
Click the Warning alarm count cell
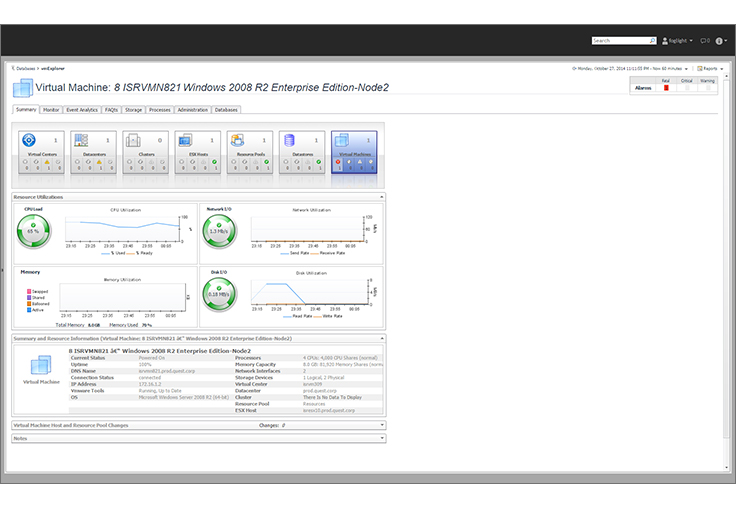[x=707, y=88]
